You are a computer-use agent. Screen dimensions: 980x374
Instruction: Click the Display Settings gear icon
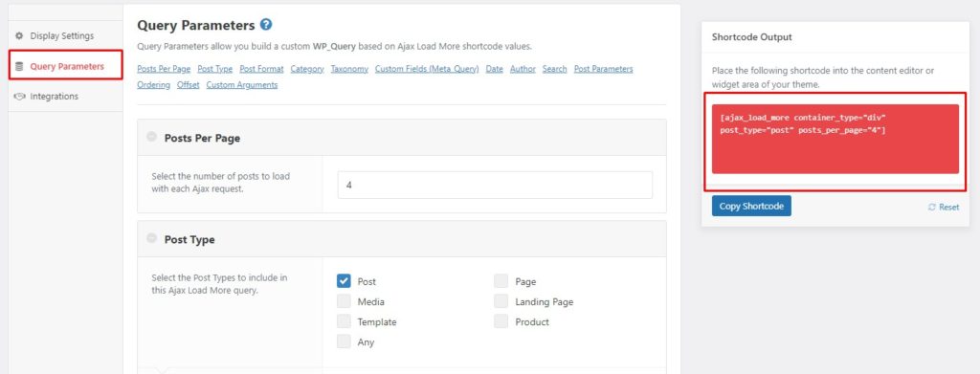click(19, 35)
